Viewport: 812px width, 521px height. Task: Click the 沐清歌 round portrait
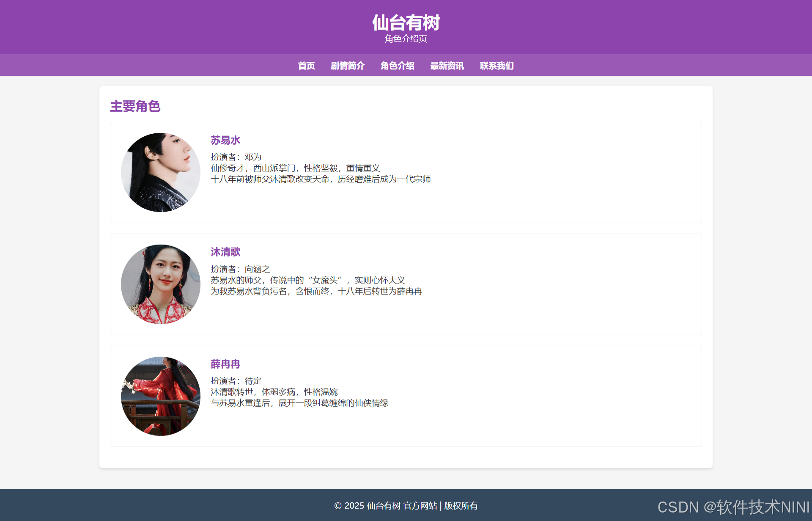tap(161, 284)
